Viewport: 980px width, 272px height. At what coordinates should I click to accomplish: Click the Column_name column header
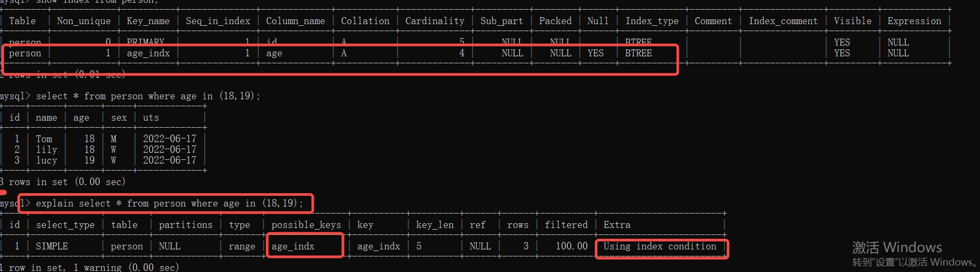tap(295, 21)
